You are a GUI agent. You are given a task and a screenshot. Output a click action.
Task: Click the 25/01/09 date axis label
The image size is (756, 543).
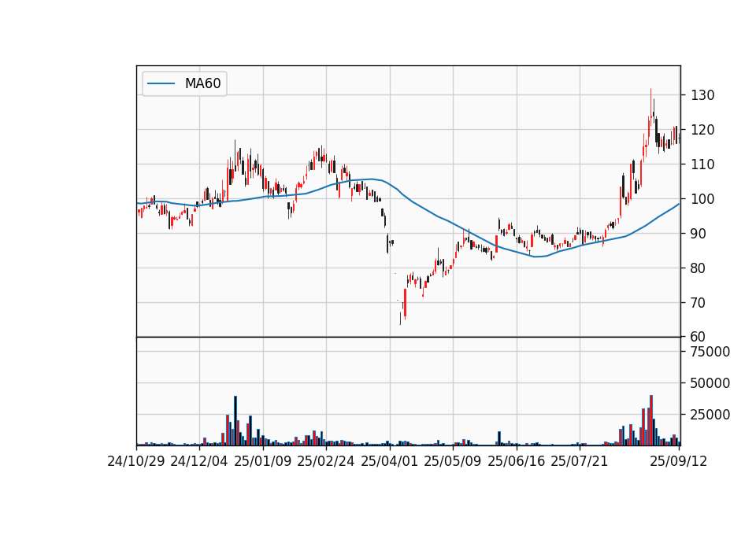pyautogui.click(x=263, y=461)
